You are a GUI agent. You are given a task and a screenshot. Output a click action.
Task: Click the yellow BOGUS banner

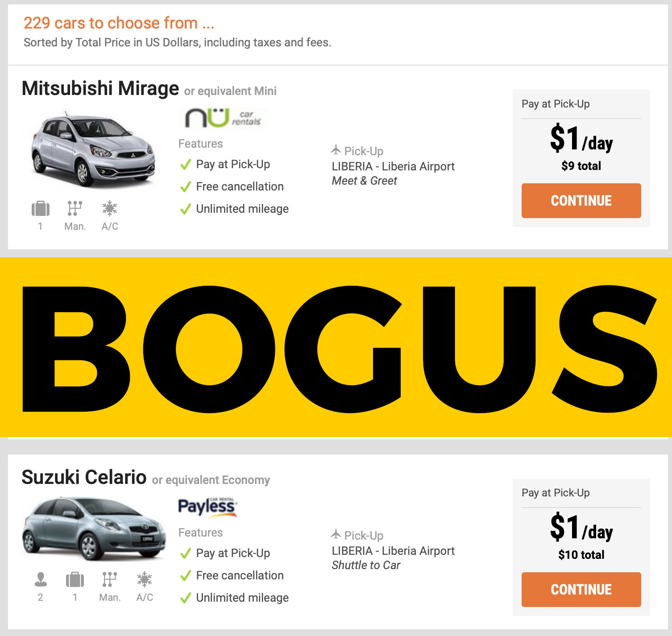[336, 347]
